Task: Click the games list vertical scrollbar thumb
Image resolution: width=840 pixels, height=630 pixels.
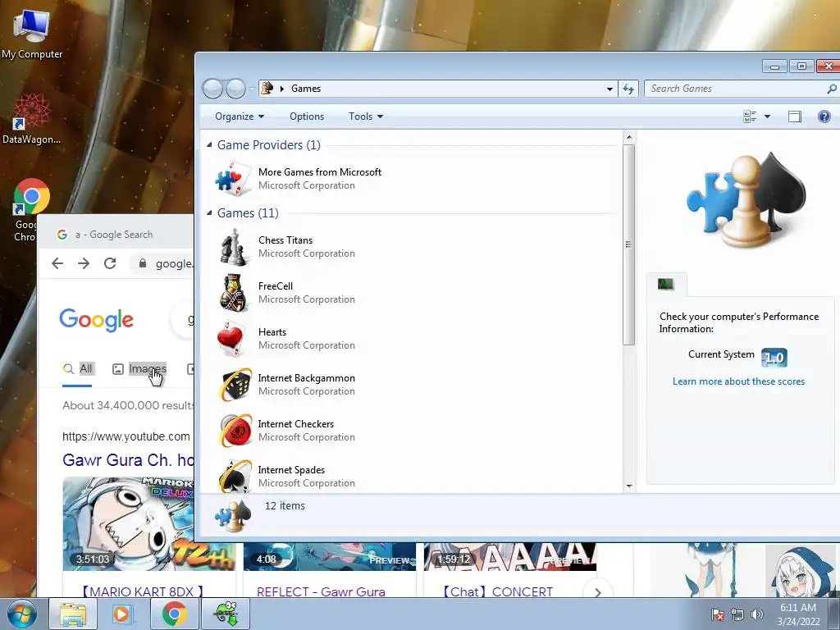Action: (x=629, y=244)
